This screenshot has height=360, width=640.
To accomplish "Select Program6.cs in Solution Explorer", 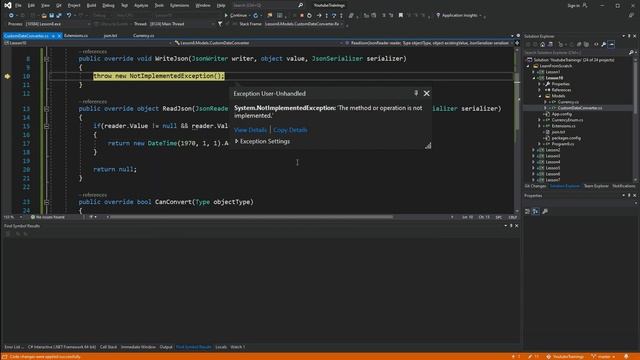I will tap(562, 144).
